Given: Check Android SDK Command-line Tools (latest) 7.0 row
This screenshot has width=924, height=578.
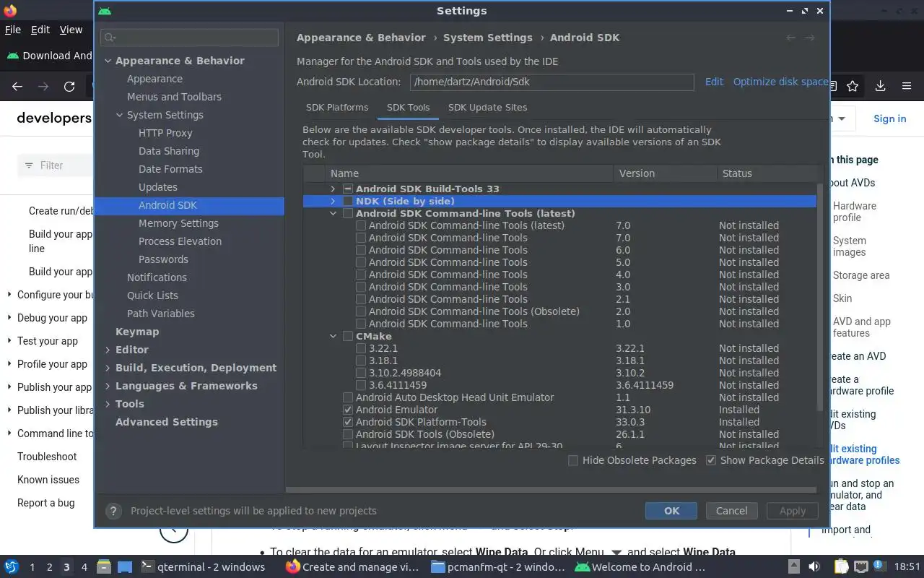Looking at the screenshot, I should [361, 225].
